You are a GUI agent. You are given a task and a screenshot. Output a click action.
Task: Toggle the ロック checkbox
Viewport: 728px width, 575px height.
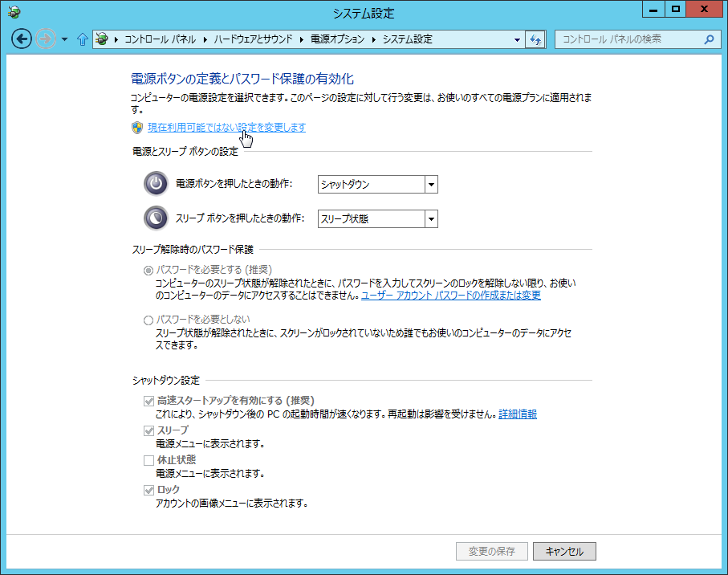pyautogui.click(x=148, y=490)
